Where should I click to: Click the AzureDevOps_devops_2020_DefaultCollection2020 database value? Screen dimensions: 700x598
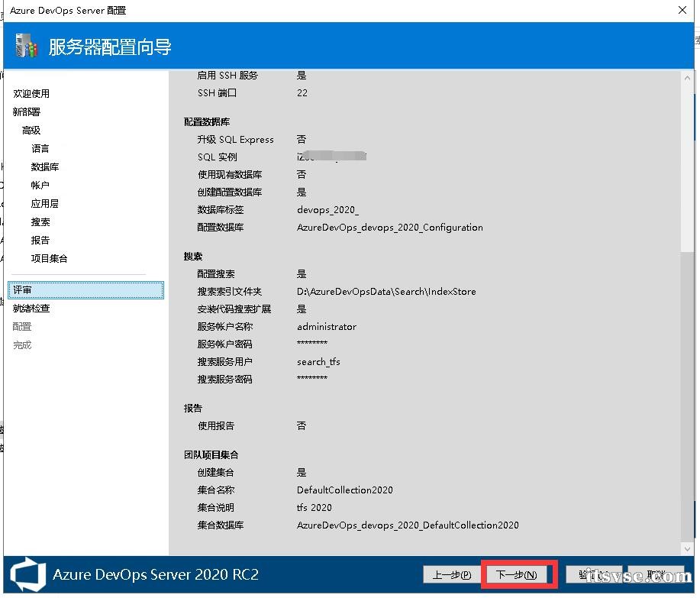click(x=408, y=525)
